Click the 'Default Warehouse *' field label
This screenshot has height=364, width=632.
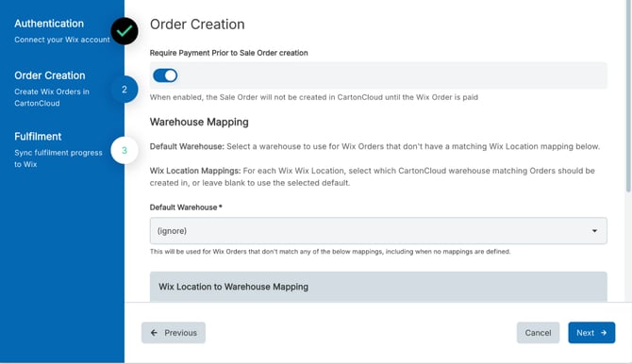186,207
